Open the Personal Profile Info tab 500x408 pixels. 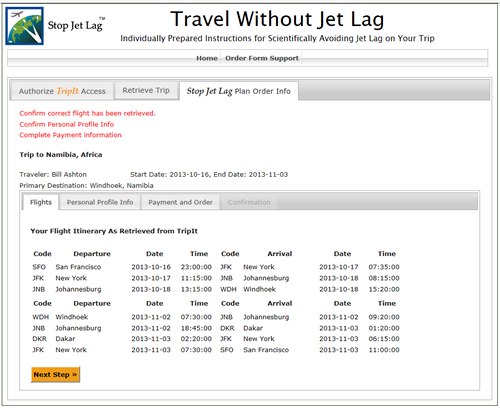point(100,202)
